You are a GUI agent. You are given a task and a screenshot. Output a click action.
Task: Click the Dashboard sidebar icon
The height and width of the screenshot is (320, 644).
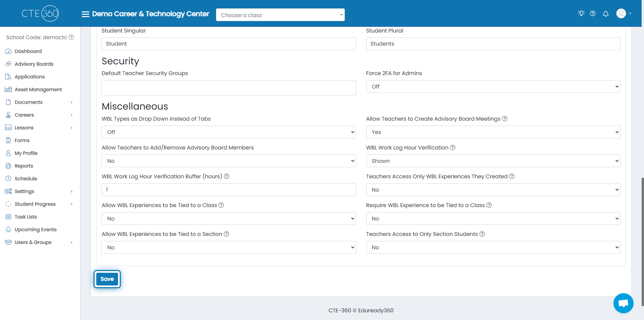8,51
